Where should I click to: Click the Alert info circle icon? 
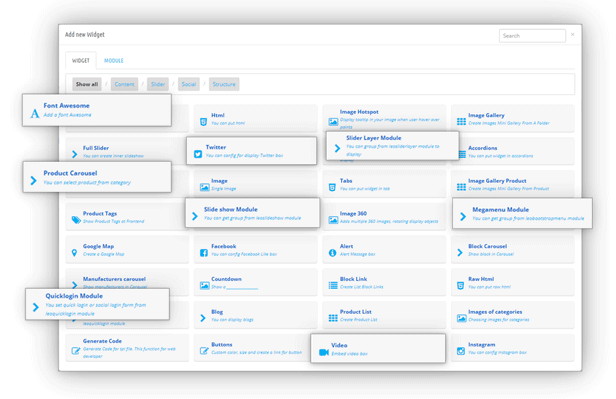pyautogui.click(x=332, y=253)
